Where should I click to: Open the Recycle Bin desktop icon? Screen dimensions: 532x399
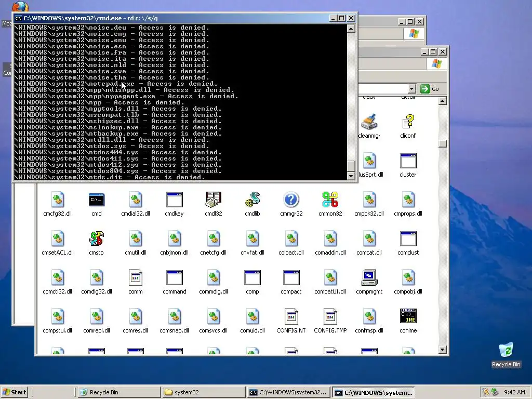pos(506,350)
